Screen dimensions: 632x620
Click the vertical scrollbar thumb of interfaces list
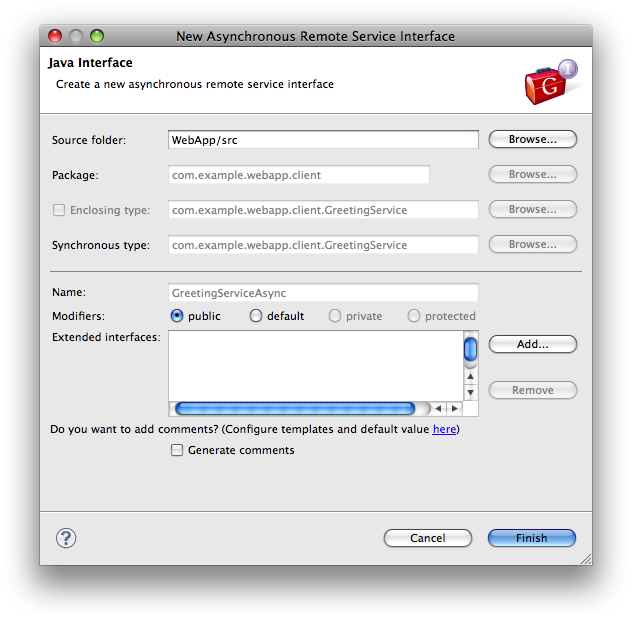pyautogui.click(x=470, y=348)
